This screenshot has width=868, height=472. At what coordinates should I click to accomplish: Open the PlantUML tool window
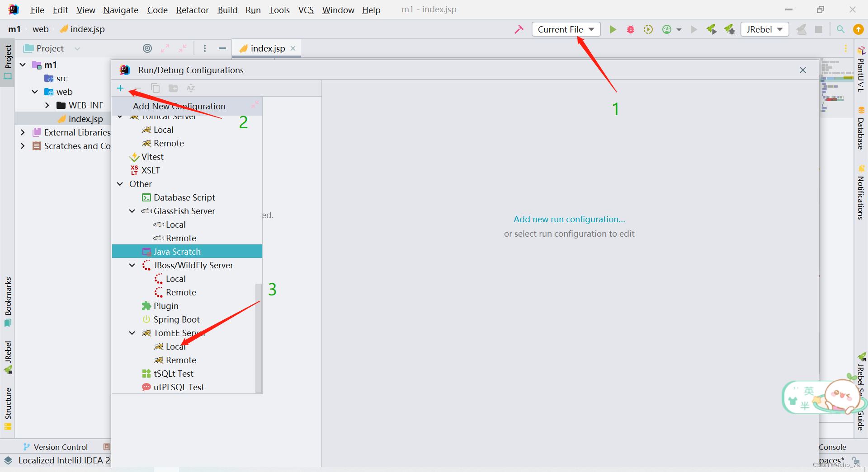coord(861,70)
